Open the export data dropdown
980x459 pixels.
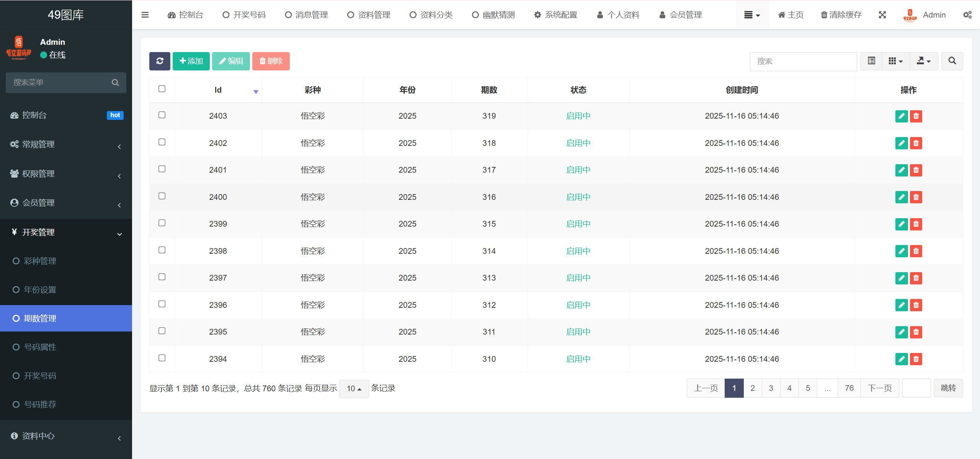pyautogui.click(x=923, y=61)
